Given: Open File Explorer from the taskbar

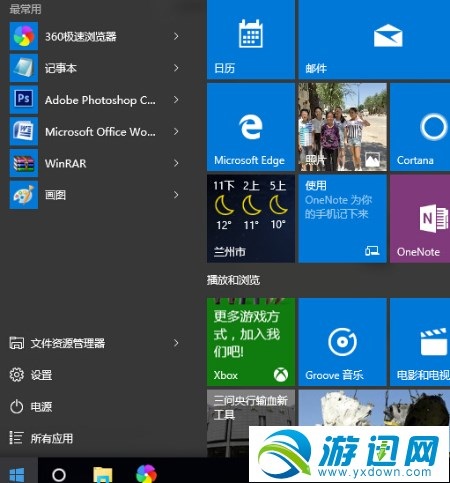Looking at the screenshot, I should (103, 475).
